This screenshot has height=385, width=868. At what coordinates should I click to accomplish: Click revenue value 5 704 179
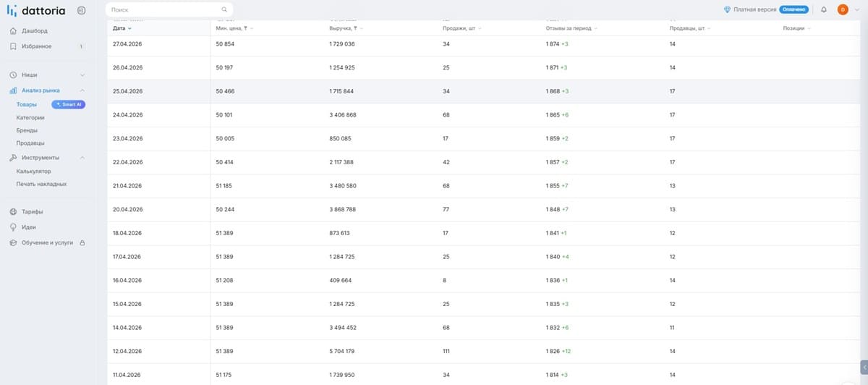tap(342, 351)
